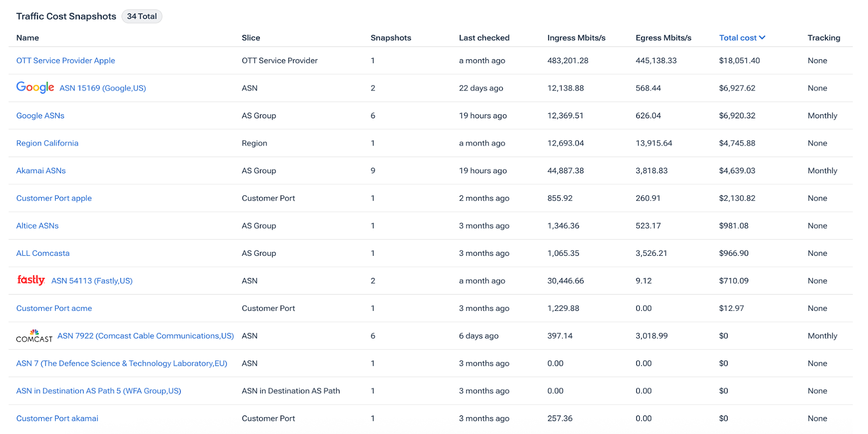The image size is (868, 434).
Task: Open Region California snapshot
Action: point(47,143)
